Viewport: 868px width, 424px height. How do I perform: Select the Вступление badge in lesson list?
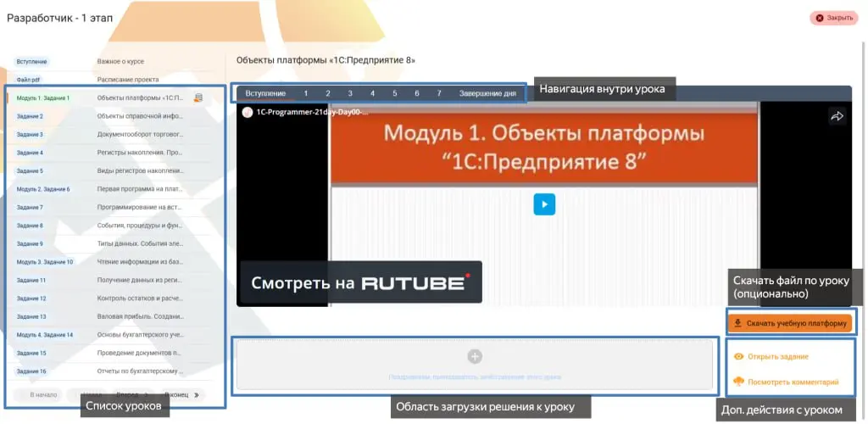31,61
